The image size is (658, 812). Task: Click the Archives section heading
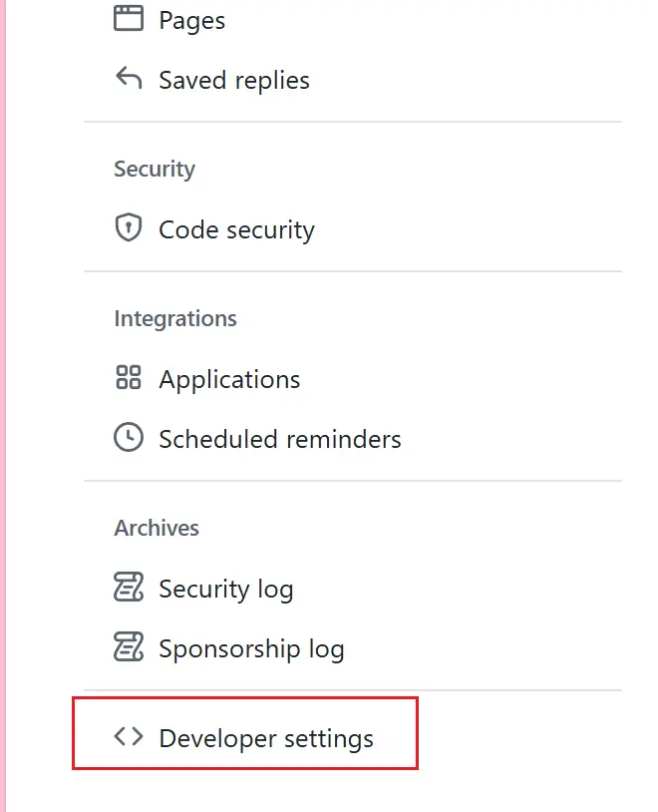(157, 528)
